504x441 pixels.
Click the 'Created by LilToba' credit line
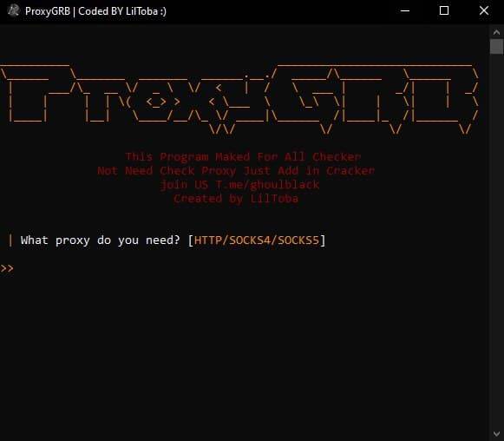pos(236,199)
